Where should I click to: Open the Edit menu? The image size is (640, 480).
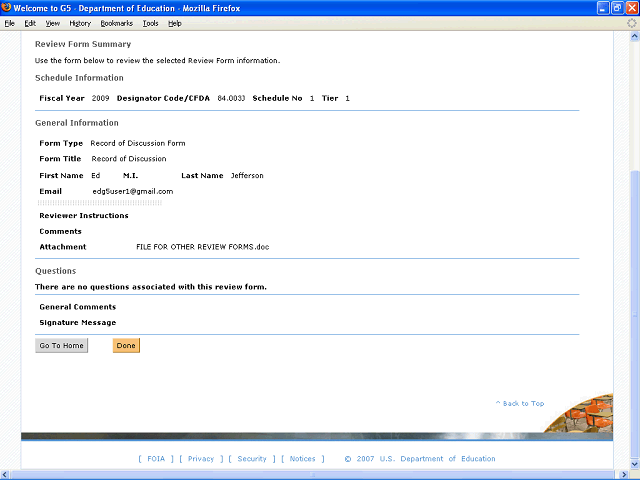30,24
